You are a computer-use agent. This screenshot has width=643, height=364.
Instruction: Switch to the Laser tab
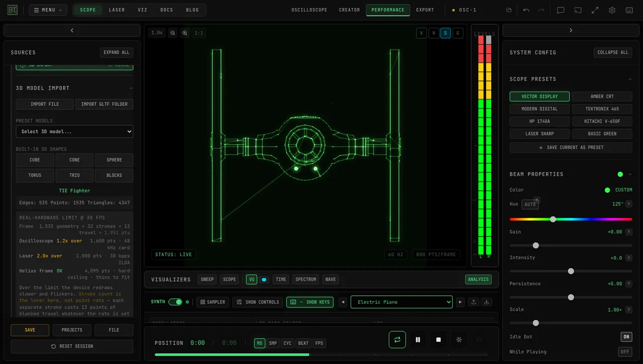tap(117, 10)
